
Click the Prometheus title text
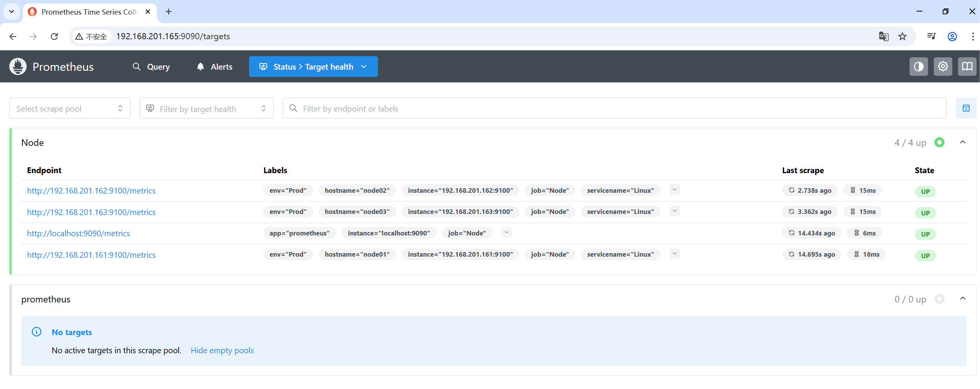[x=63, y=67]
